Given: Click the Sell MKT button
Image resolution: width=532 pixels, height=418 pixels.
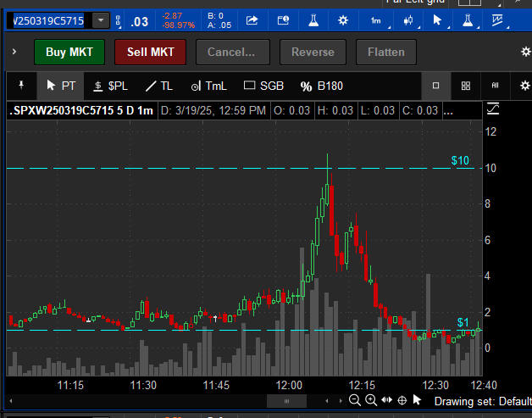Looking at the screenshot, I should click(150, 52).
